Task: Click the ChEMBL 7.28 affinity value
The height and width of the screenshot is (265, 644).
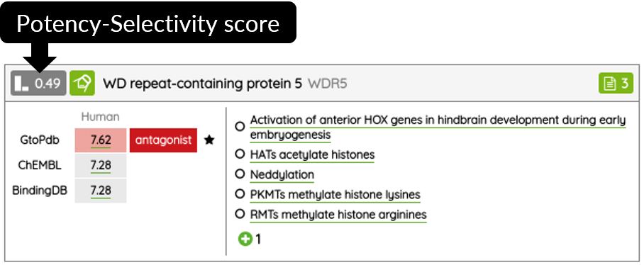Action: 101,166
